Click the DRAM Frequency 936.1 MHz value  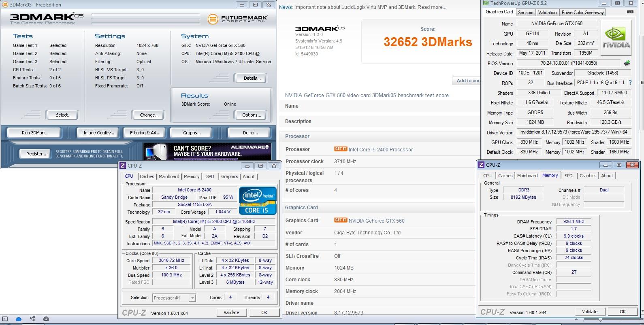click(x=574, y=221)
